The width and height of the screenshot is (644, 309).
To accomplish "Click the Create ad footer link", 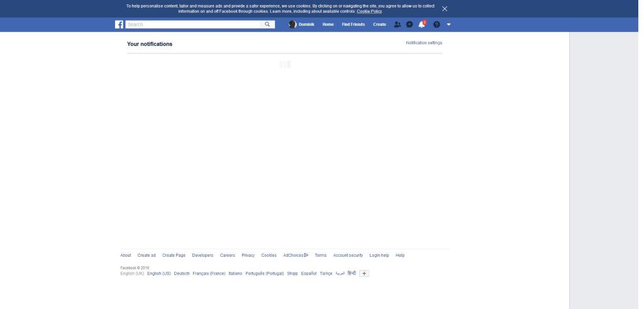I will tap(147, 255).
